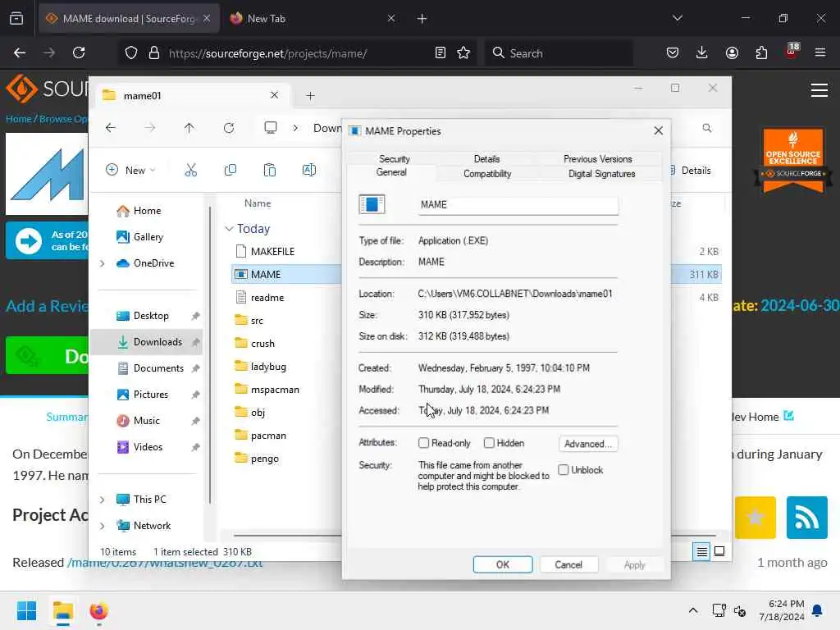The width and height of the screenshot is (840, 630).
Task: Open File Explorer from the taskbar
Action: pyautogui.click(x=62, y=610)
